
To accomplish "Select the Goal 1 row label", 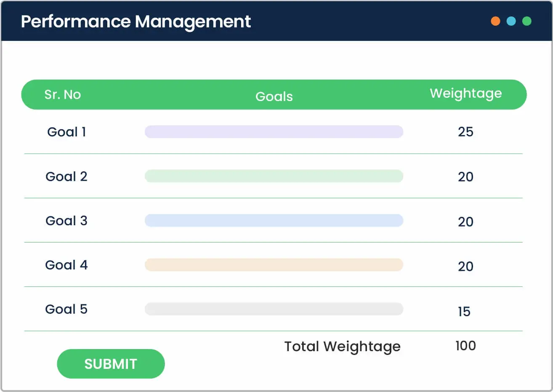I will (x=66, y=132).
